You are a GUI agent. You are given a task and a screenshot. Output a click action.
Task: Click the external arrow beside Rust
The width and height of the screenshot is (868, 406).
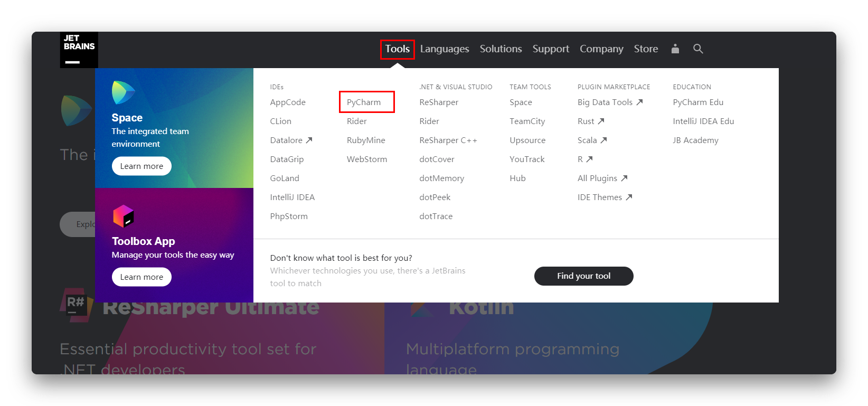[x=601, y=121]
